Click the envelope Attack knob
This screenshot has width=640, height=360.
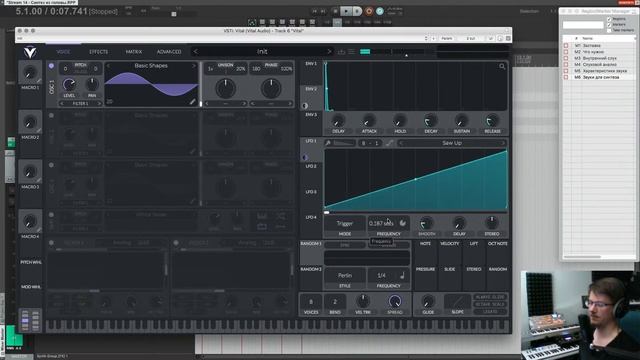(x=369, y=121)
